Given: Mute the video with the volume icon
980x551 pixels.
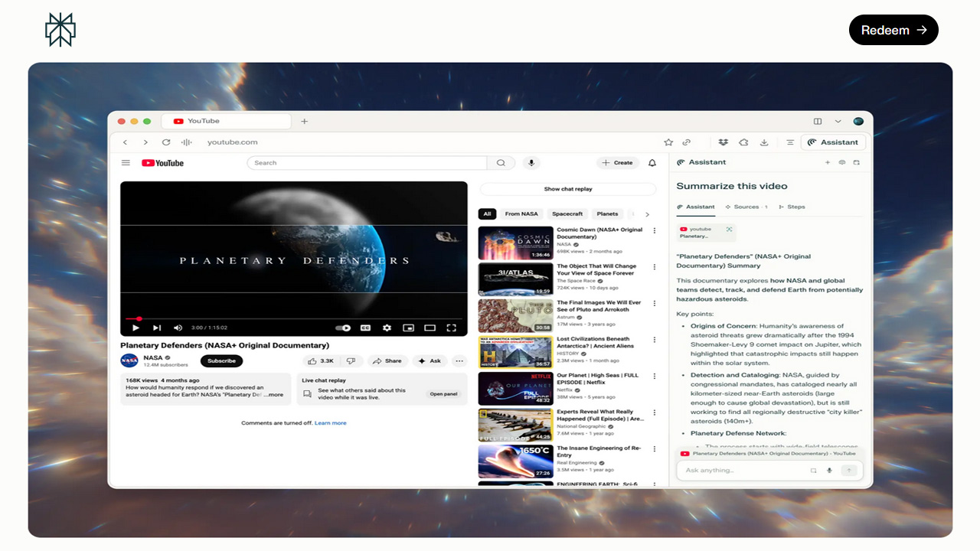Looking at the screenshot, I should click(178, 328).
